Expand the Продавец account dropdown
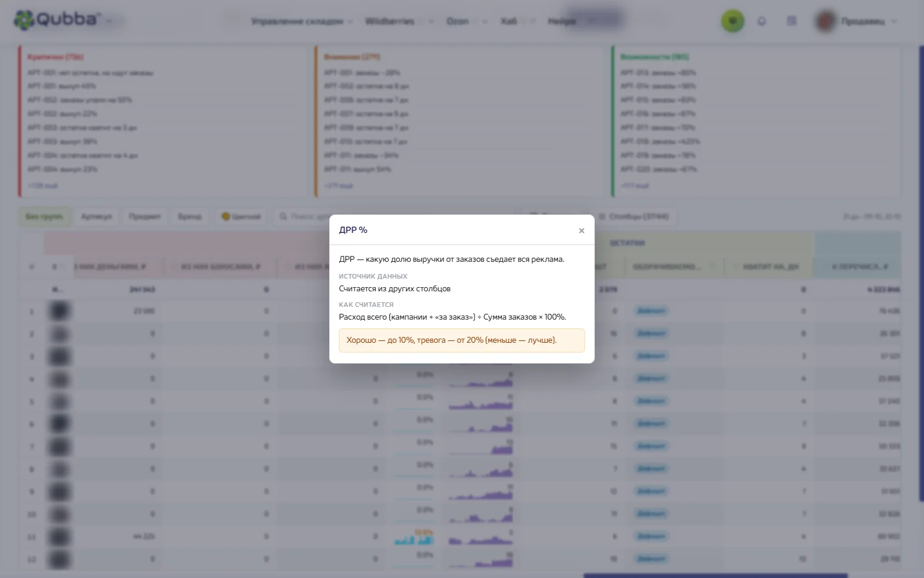924x578 pixels. (869, 21)
